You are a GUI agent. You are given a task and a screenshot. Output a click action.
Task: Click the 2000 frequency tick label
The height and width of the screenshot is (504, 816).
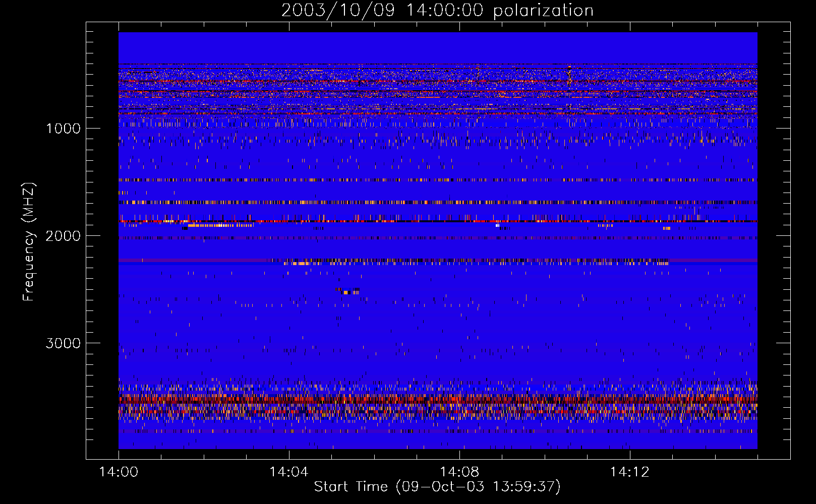click(63, 236)
